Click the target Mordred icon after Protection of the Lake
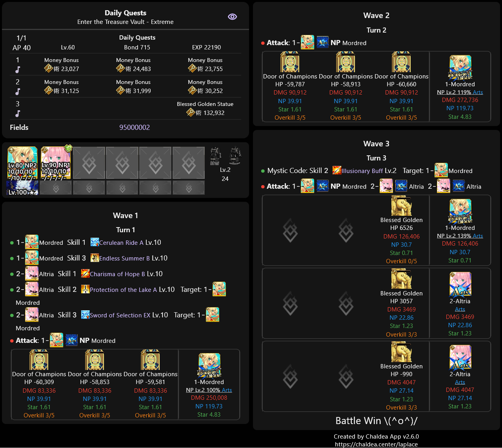This screenshot has height=448, width=502. (x=219, y=289)
